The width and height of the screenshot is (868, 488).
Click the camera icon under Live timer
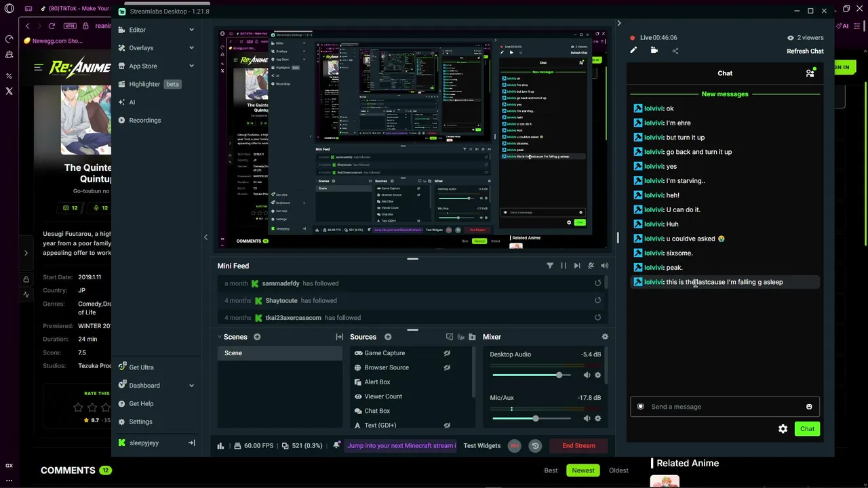click(654, 50)
